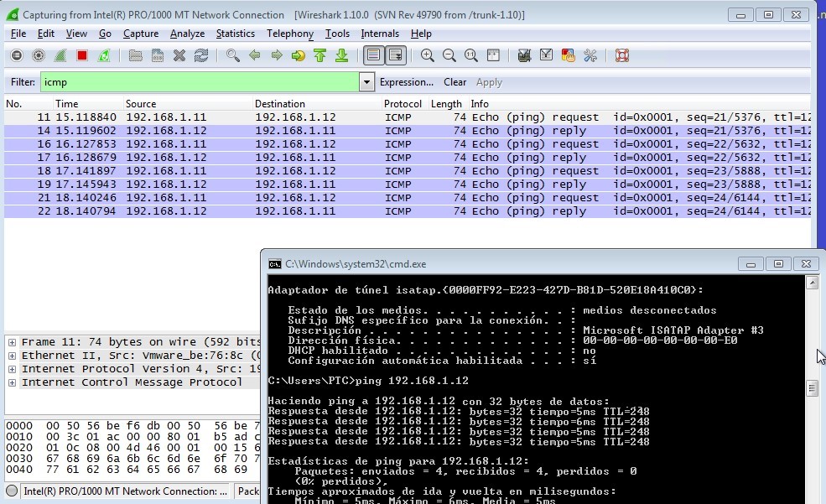Open the Filter dropdown arrow
Image resolution: width=826 pixels, height=504 pixels.
(366, 81)
